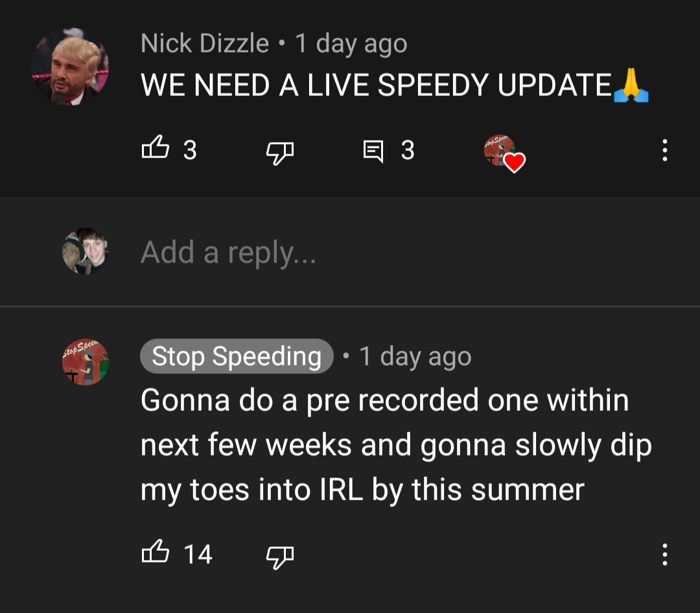Like Nick Dizzle's comment with thumbs up
Viewport: 700px width, 613px height.
(156, 148)
